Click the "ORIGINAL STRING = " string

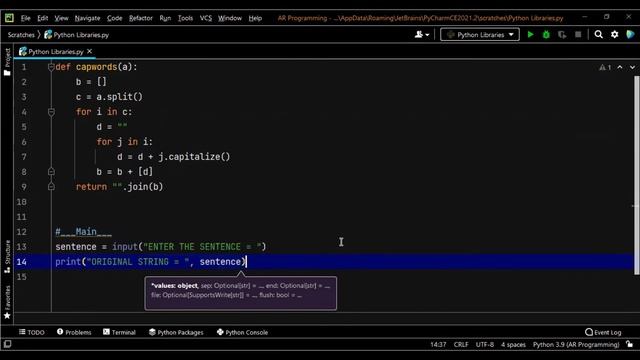(138, 262)
